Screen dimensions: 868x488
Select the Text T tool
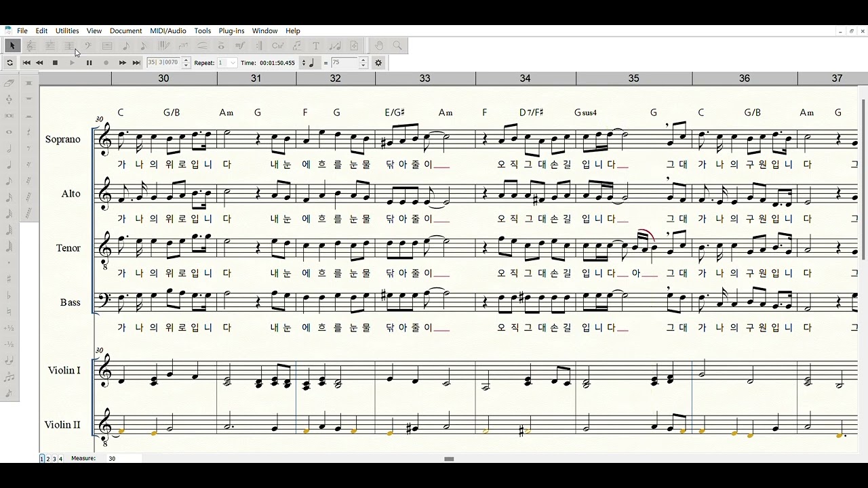point(315,45)
